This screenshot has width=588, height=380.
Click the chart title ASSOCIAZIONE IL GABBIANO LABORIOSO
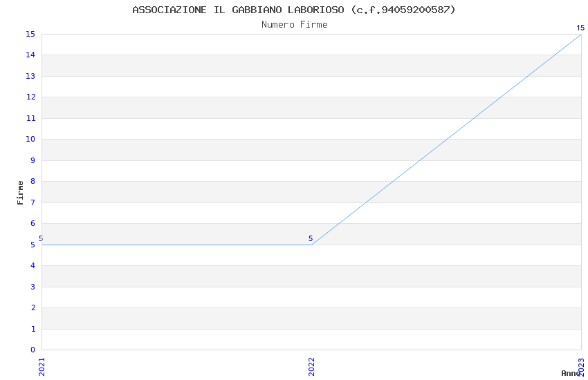[293, 10]
